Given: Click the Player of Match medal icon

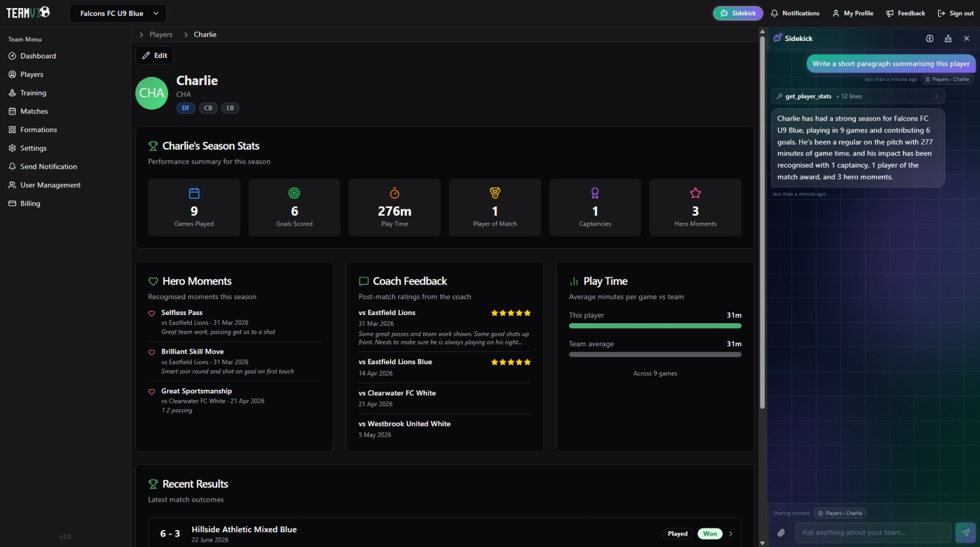Looking at the screenshot, I should tap(495, 193).
